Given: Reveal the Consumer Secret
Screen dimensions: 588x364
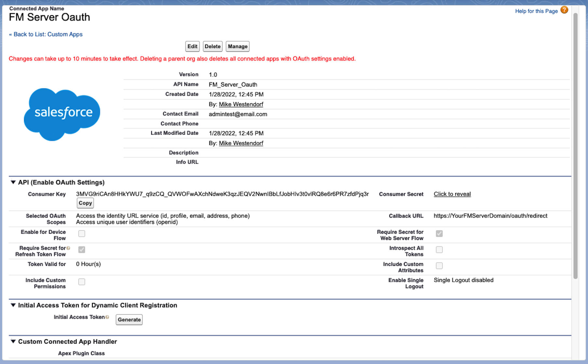Looking at the screenshot, I should point(452,194).
